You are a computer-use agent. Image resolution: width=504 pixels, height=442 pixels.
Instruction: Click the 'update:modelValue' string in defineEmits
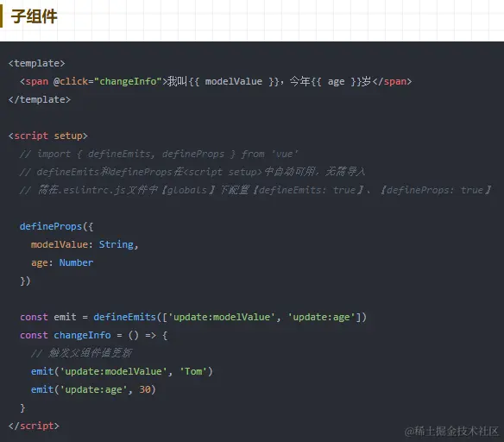coord(222,317)
